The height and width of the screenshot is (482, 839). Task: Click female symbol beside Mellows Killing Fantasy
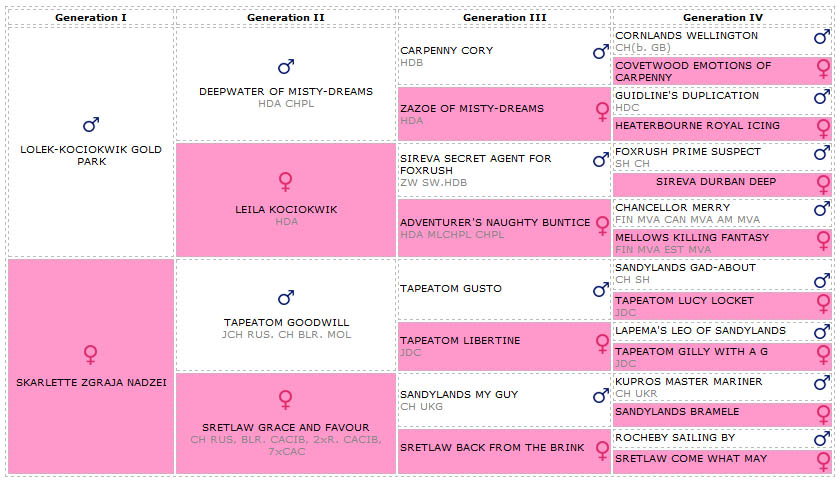pos(823,240)
